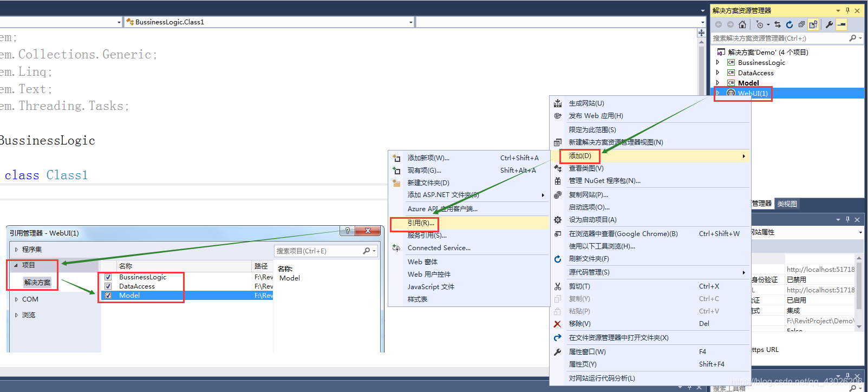
Task: Click the collapse all icon in Solution Explorer
Action: [x=801, y=24]
